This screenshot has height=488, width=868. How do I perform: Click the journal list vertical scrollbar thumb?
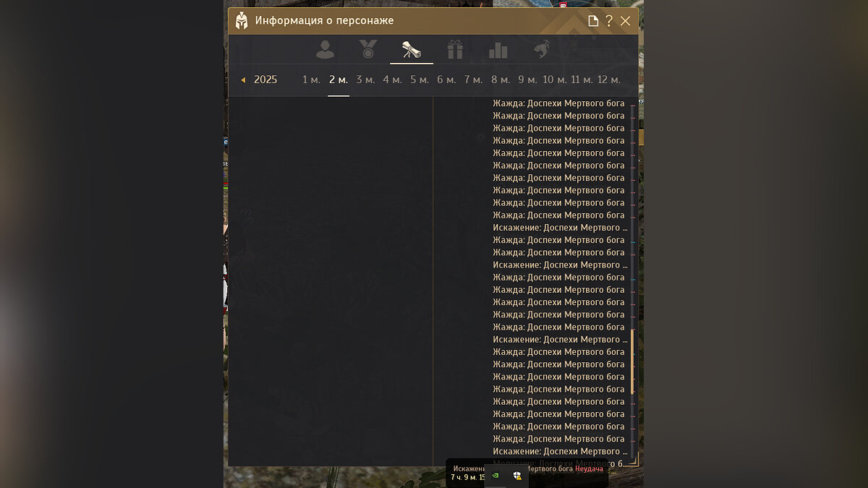click(x=632, y=361)
